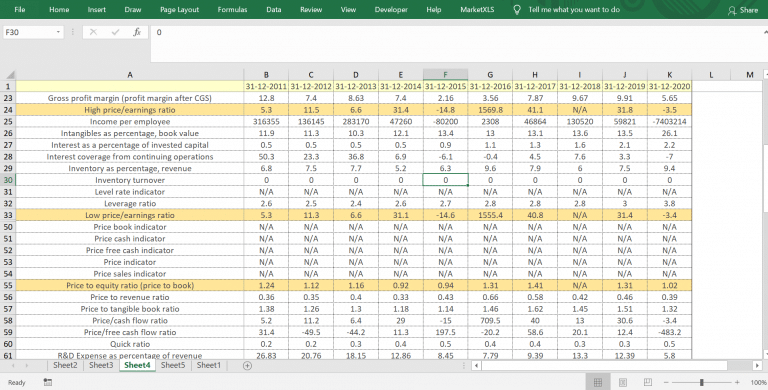
Task: Switch to Page Break Preview icon
Action: click(648, 382)
